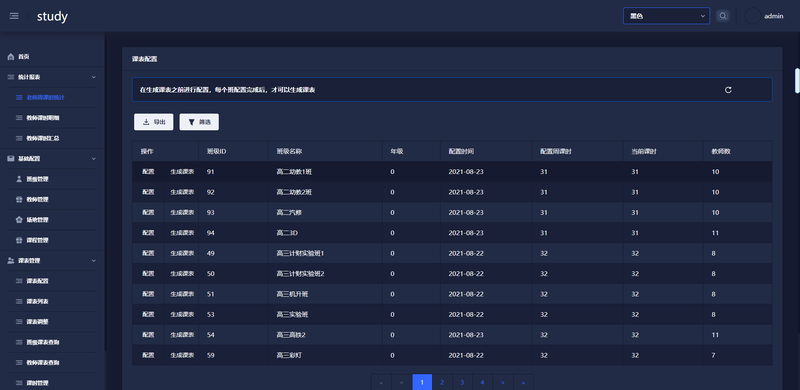Image resolution: width=800 pixels, height=390 pixels.
Task: Click 生成课表 for class ID 91
Action: (x=182, y=172)
